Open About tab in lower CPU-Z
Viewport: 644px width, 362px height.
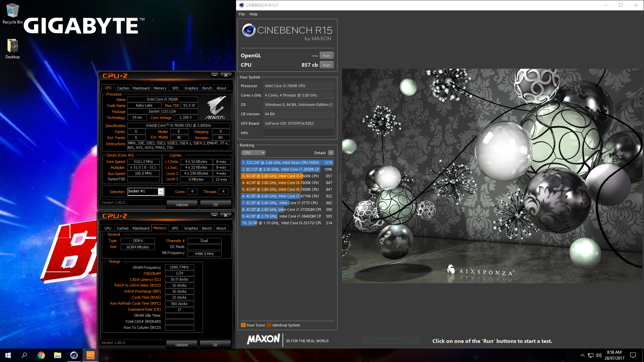pos(221,228)
